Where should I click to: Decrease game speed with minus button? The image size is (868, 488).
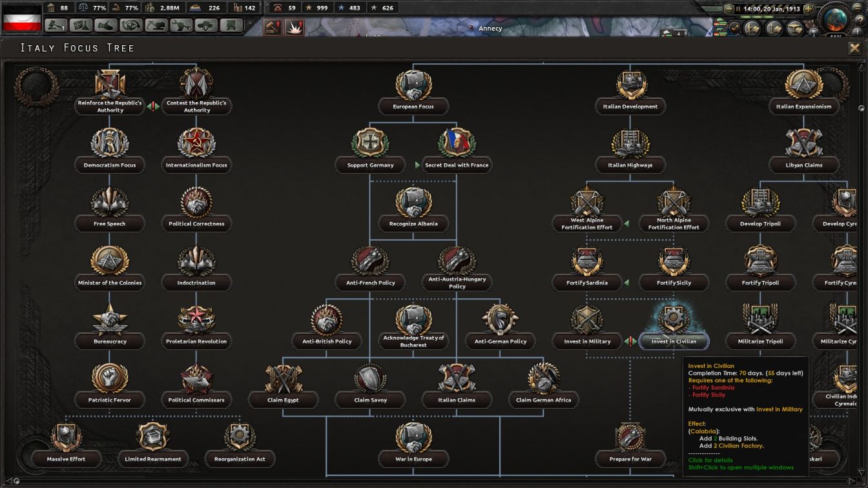click(x=729, y=9)
